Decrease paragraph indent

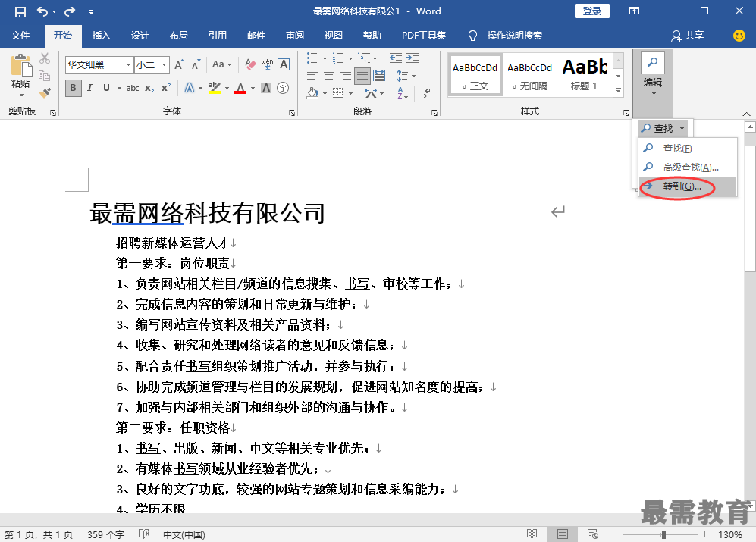coord(396,58)
